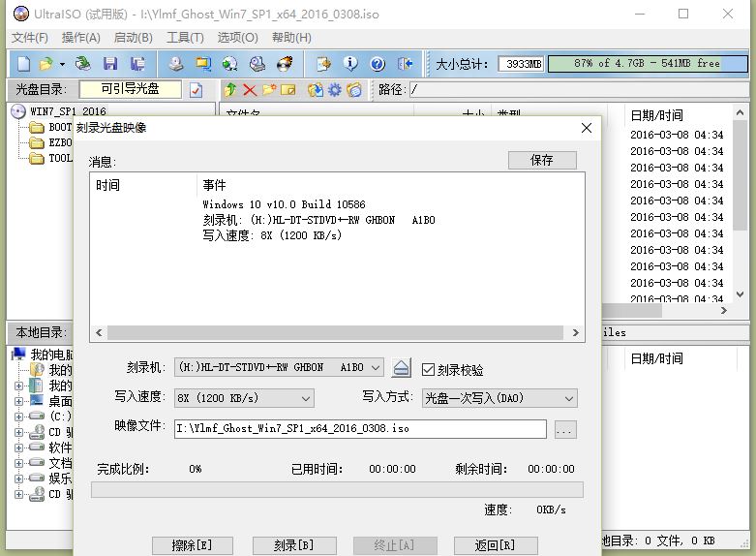Select 我的电脑 in local directory tree
The width and height of the screenshot is (756, 556).
click(x=51, y=355)
